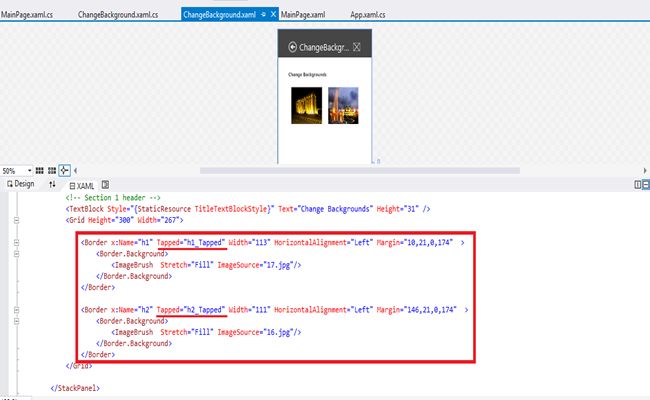Click the 'Section 1 header' comment line

pyautogui.click(x=113, y=198)
